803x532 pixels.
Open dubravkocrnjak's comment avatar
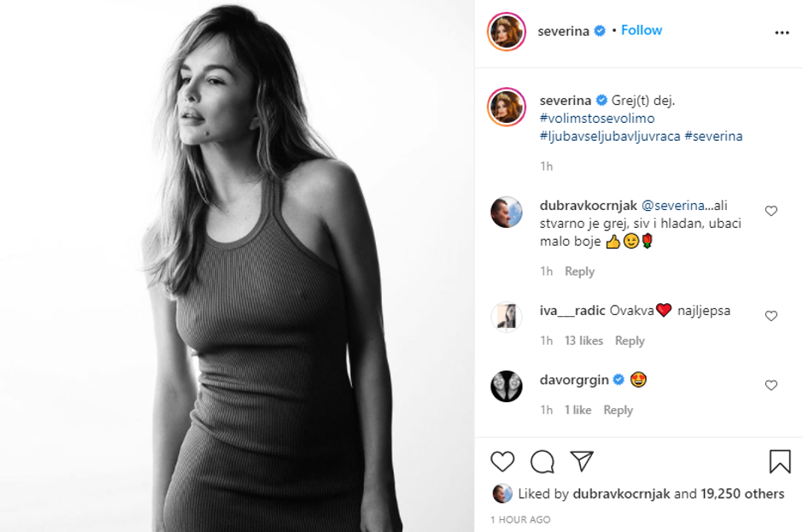point(506,212)
